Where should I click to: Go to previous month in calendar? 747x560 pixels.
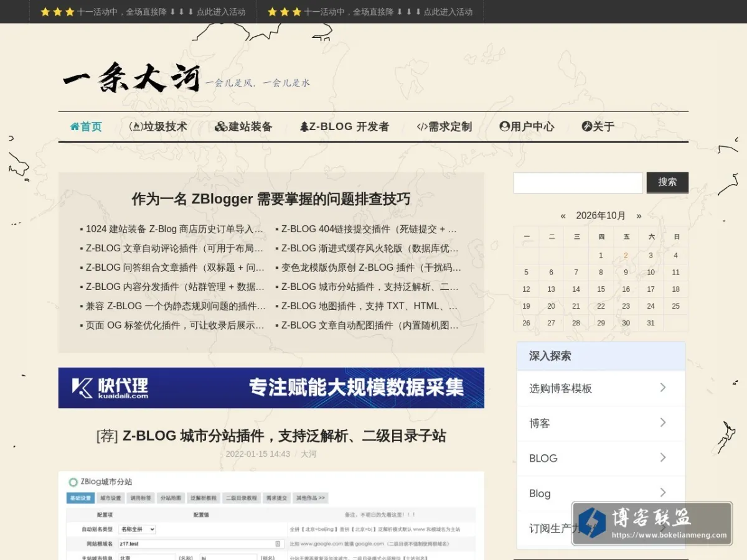563,216
